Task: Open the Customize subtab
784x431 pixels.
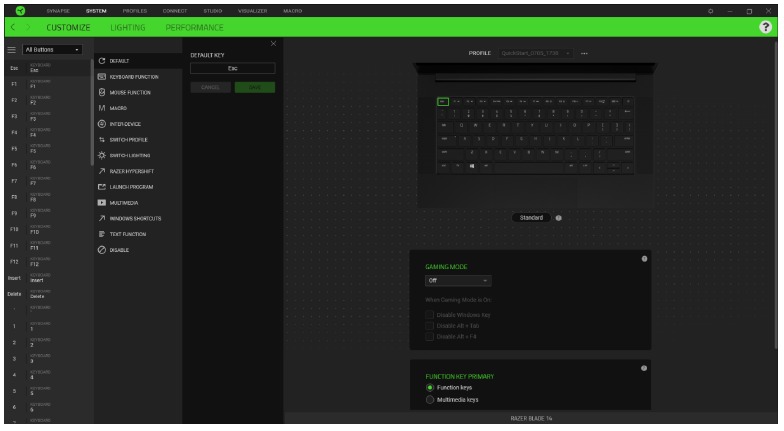Action: click(68, 28)
